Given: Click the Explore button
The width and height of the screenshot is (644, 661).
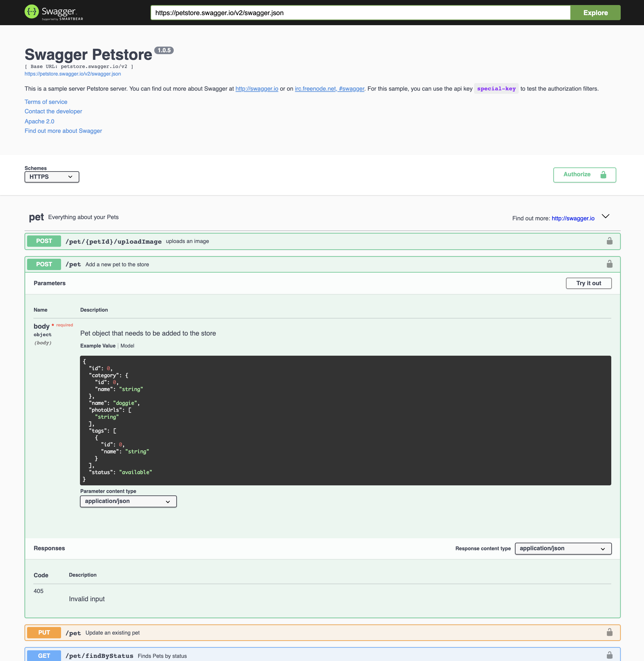Looking at the screenshot, I should (595, 13).
